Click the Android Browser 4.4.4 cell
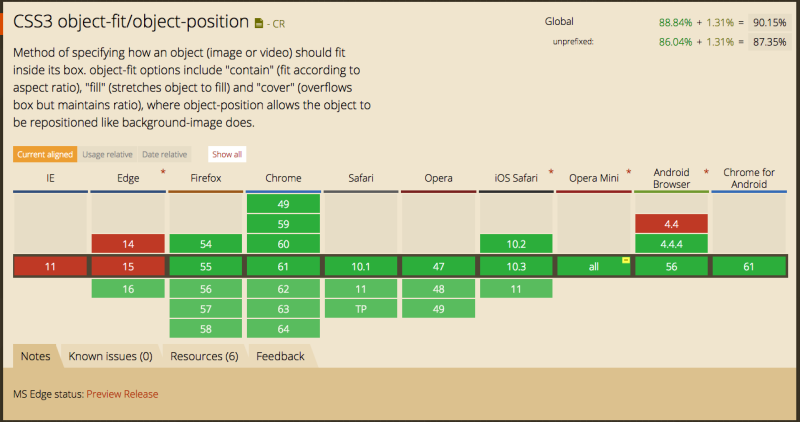This screenshot has height=422, width=800. (x=671, y=244)
